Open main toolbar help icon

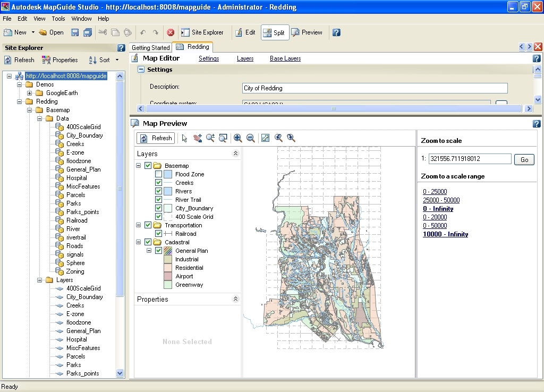[336, 32]
